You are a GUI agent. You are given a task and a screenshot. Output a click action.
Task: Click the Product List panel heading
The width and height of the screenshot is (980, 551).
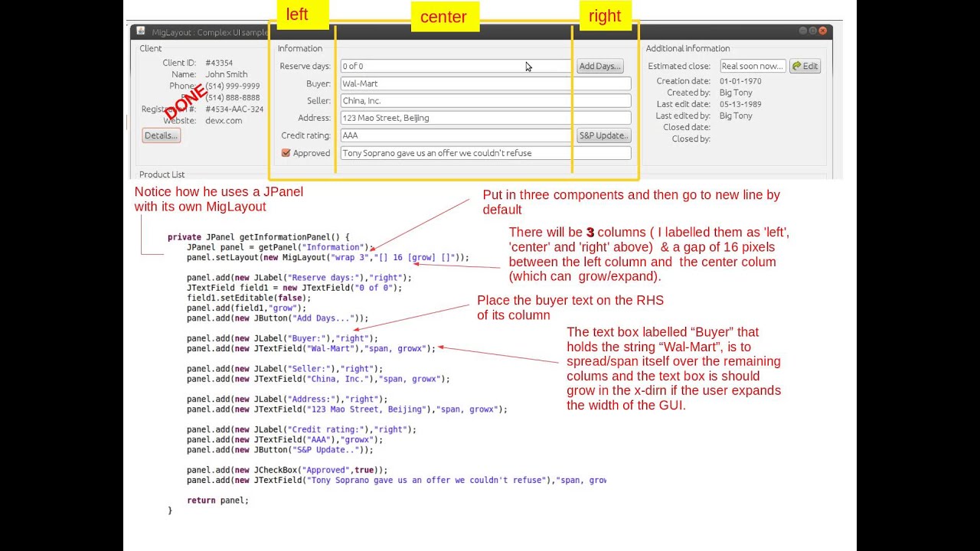tap(162, 174)
